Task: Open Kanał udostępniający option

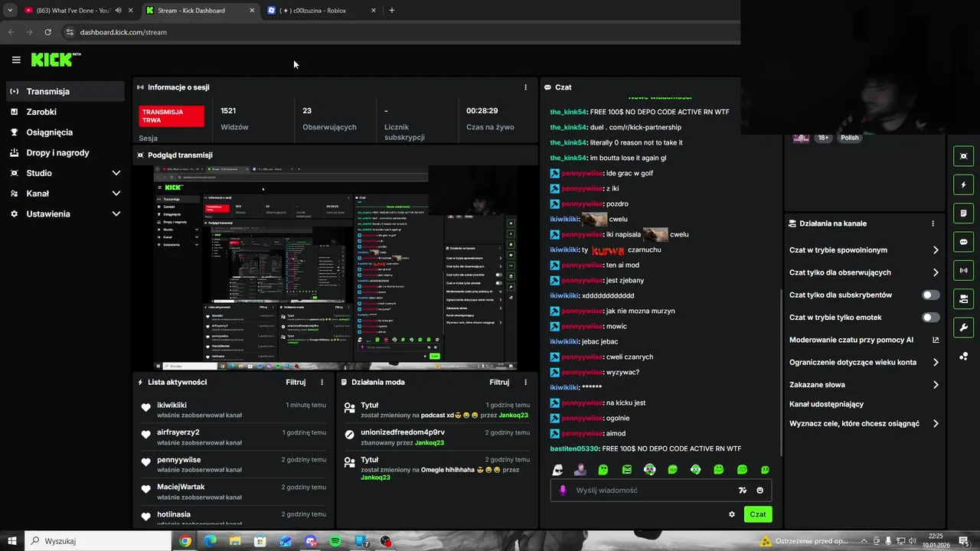Action: point(826,404)
